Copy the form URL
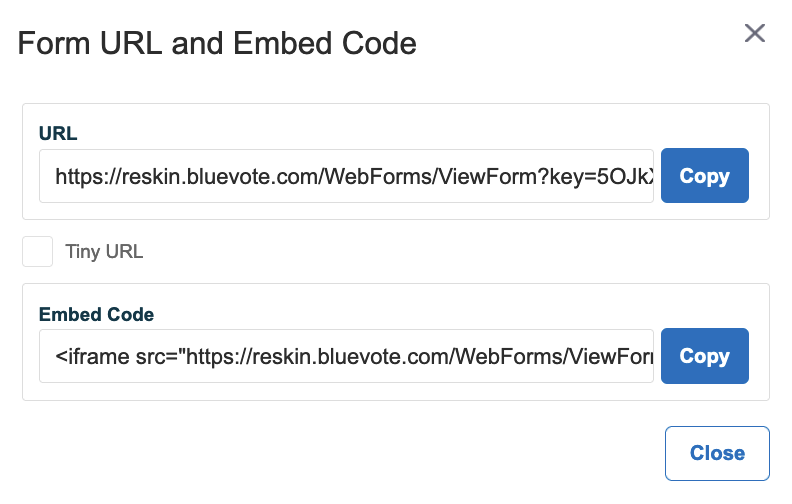The width and height of the screenshot is (792, 504). (704, 176)
